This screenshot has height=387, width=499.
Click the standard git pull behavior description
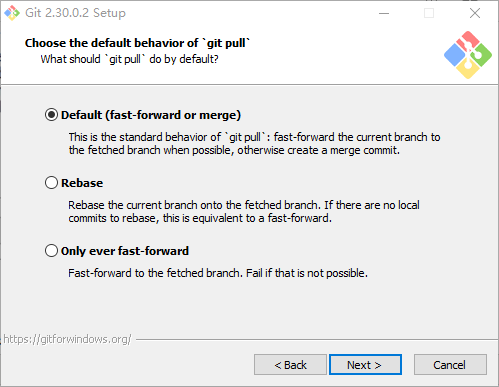point(254,143)
